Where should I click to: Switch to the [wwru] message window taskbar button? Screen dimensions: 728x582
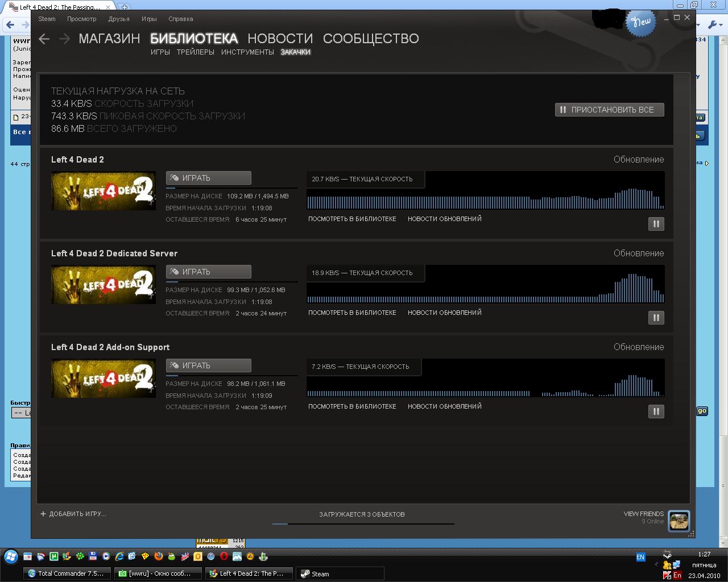(158, 573)
